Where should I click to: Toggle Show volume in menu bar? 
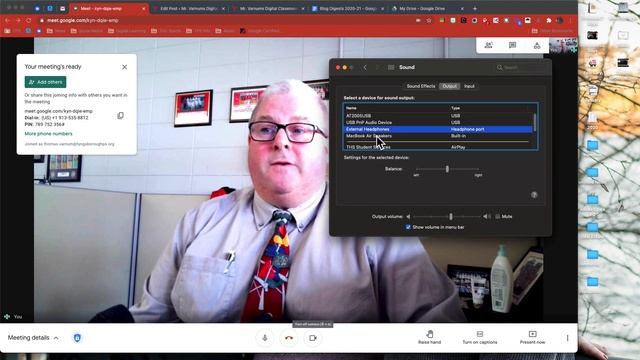click(x=408, y=227)
